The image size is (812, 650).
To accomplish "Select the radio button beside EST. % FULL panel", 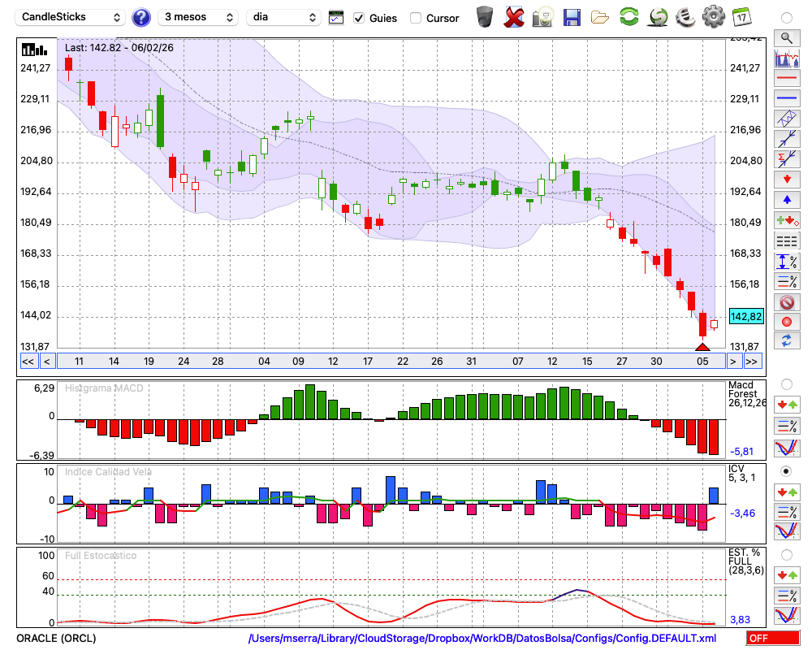I will point(786,555).
